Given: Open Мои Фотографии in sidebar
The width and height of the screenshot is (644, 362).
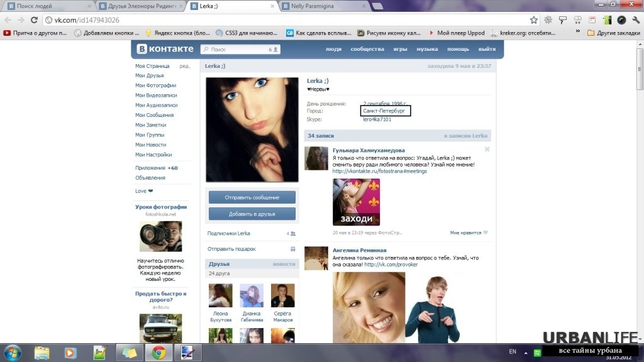Looking at the screenshot, I should coord(156,85).
